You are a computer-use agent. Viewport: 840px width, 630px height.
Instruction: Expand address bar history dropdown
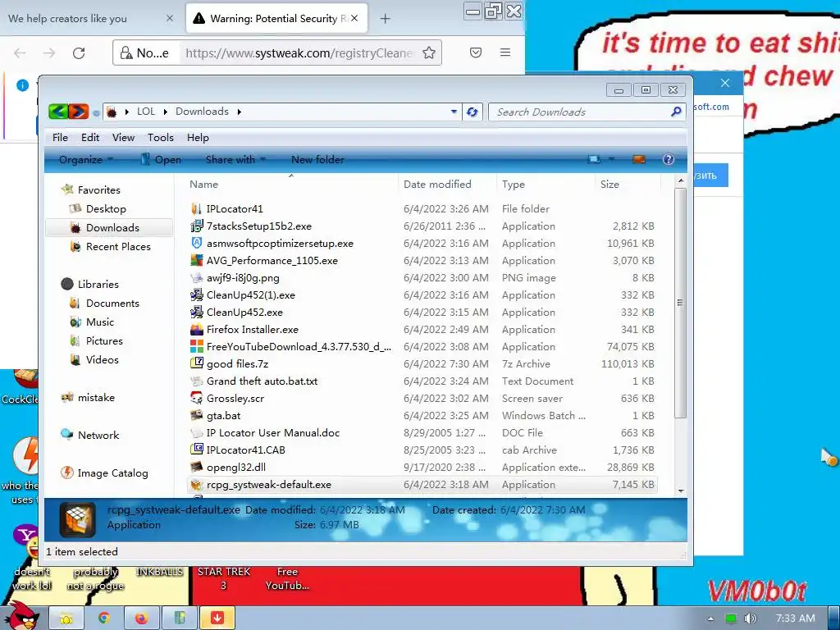[454, 112]
